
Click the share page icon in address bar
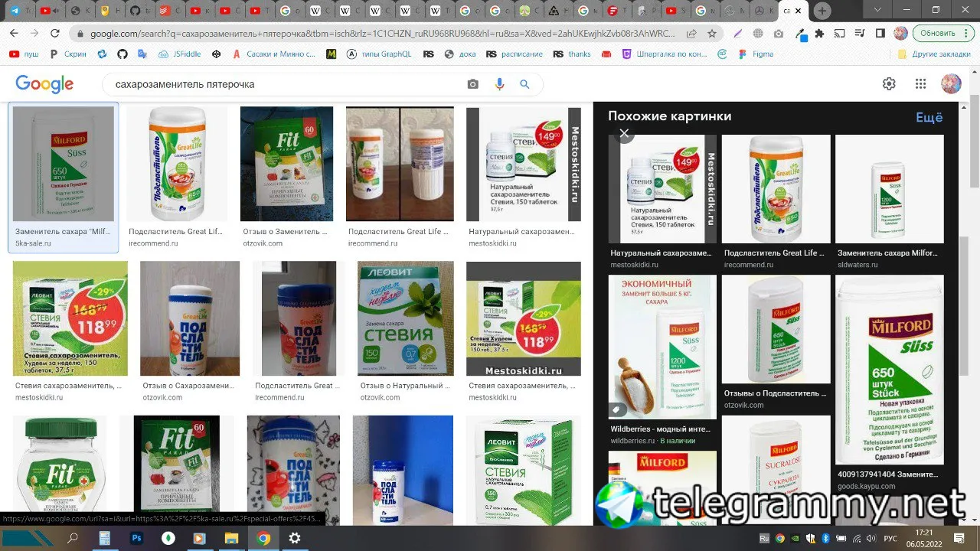692,34
